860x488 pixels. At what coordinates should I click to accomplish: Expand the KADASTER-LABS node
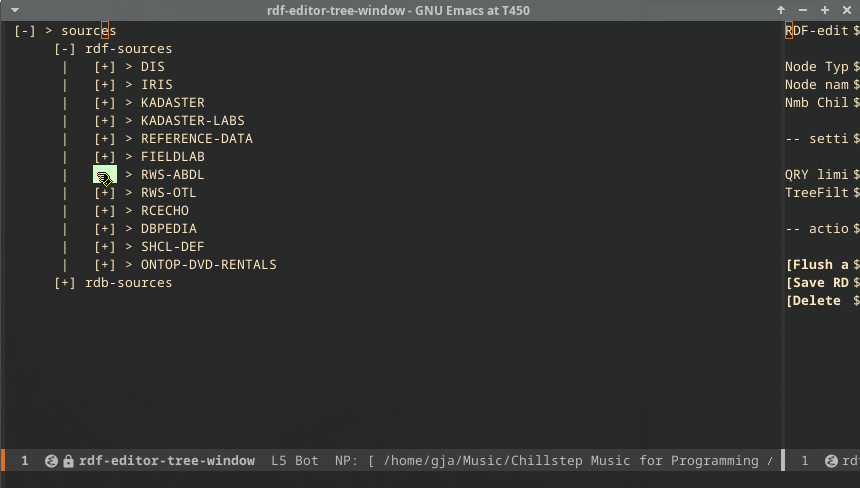coord(105,121)
